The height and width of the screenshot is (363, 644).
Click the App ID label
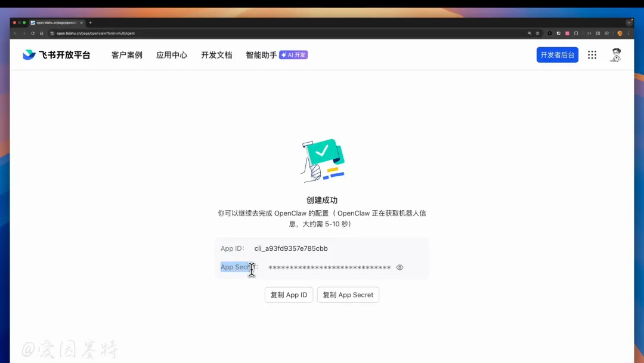coord(232,248)
